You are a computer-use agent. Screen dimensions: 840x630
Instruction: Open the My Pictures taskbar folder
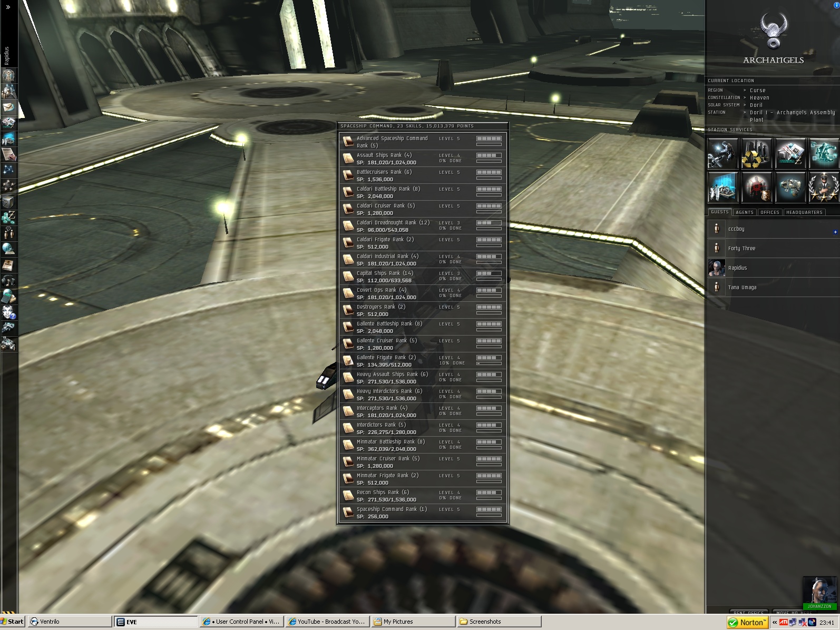point(413,622)
